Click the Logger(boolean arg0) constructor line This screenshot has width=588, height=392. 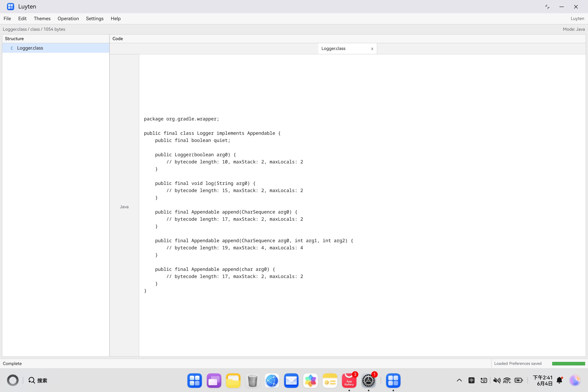coord(195,155)
